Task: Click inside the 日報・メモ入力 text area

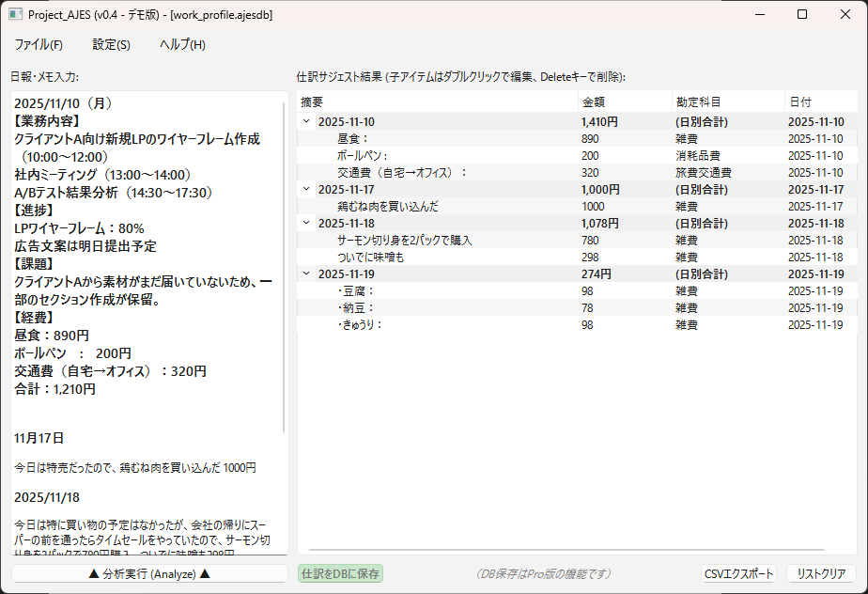Action: coord(147,414)
